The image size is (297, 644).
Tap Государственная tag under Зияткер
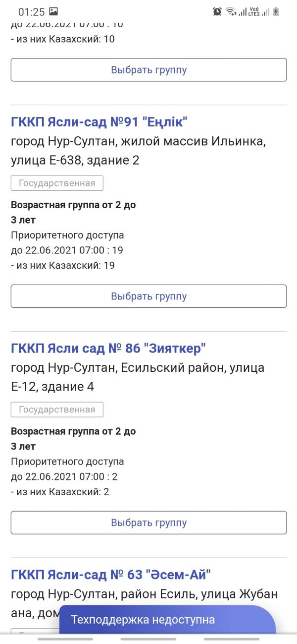[57, 410]
